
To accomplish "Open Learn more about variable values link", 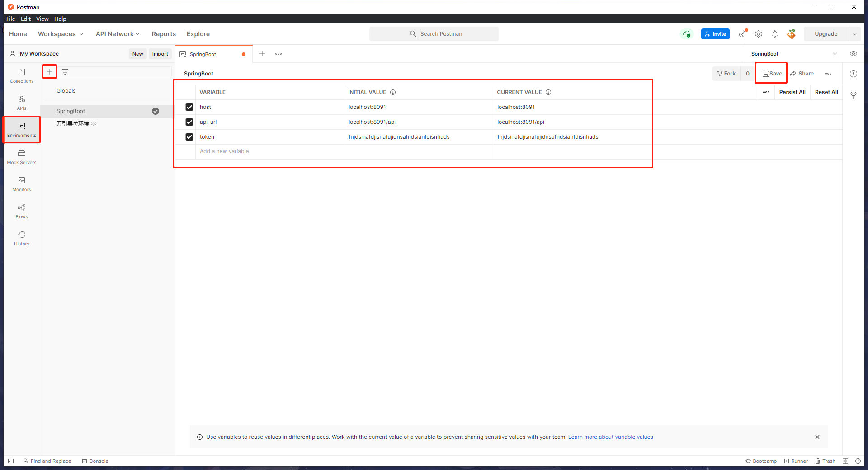I will pyautogui.click(x=610, y=437).
